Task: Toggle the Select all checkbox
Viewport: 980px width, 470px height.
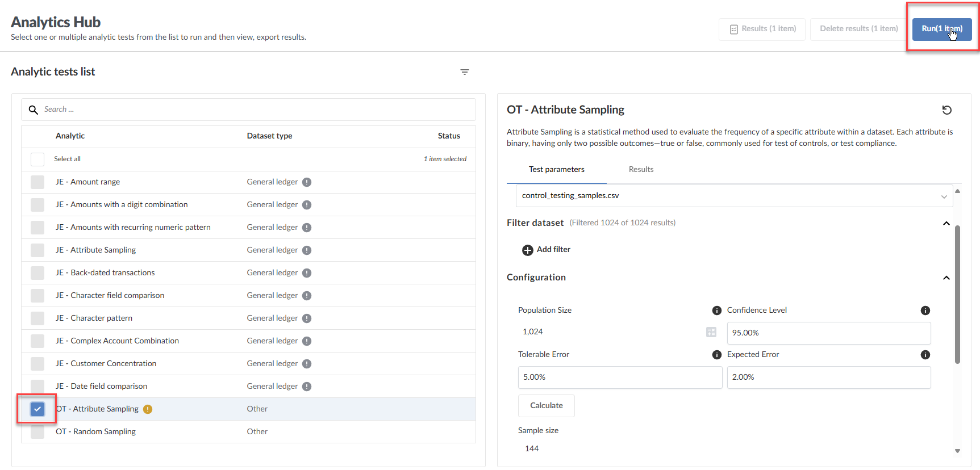Action: tap(37, 160)
